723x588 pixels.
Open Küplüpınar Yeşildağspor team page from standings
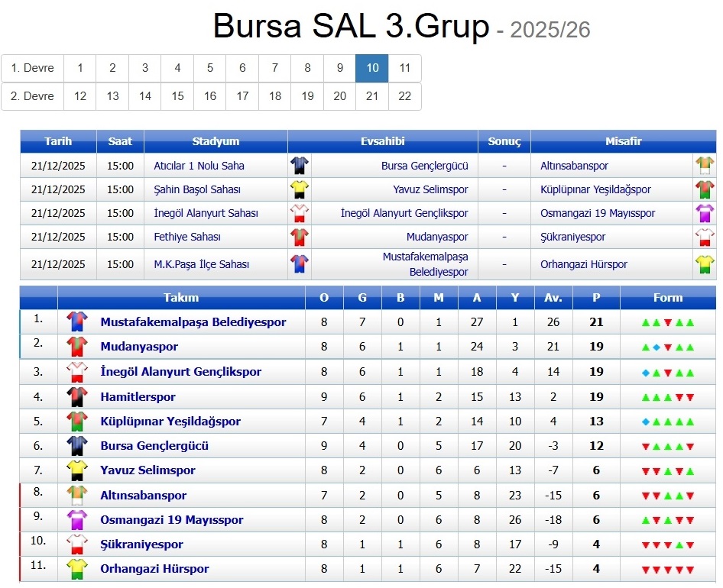click(170, 422)
